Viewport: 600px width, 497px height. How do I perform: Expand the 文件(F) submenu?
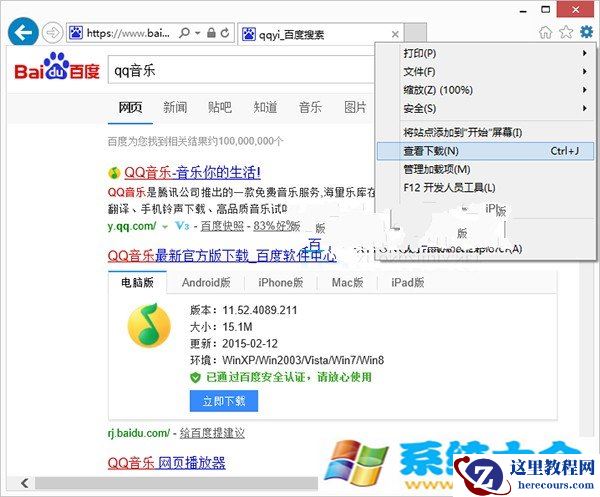pyautogui.click(x=486, y=72)
